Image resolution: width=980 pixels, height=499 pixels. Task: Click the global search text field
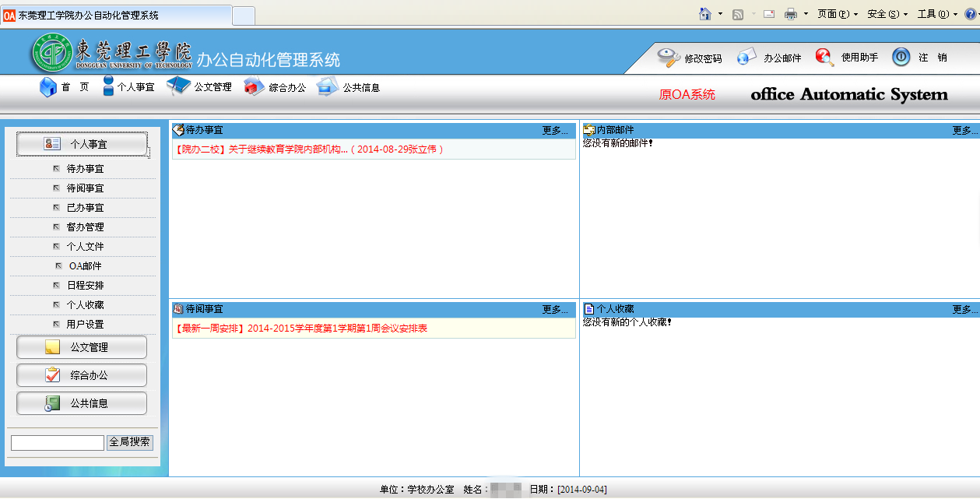click(x=58, y=443)
